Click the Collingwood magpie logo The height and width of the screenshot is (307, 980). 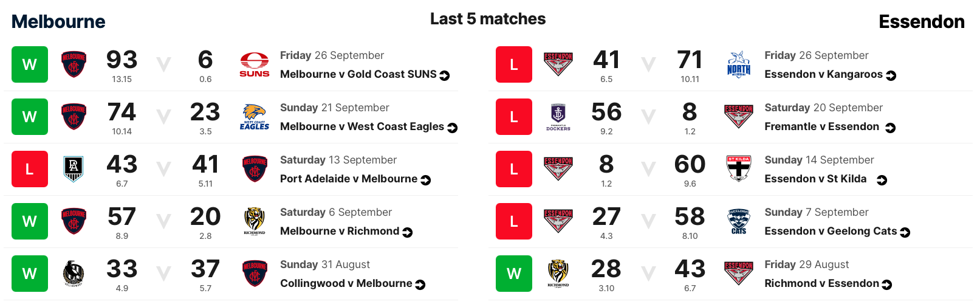click(x=74, y=274)
